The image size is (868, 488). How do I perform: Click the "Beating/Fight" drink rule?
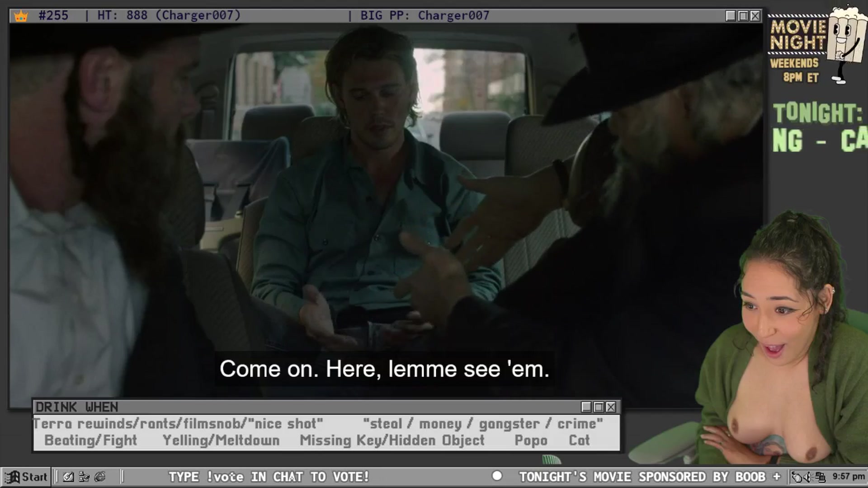click(x=91, y=441)
